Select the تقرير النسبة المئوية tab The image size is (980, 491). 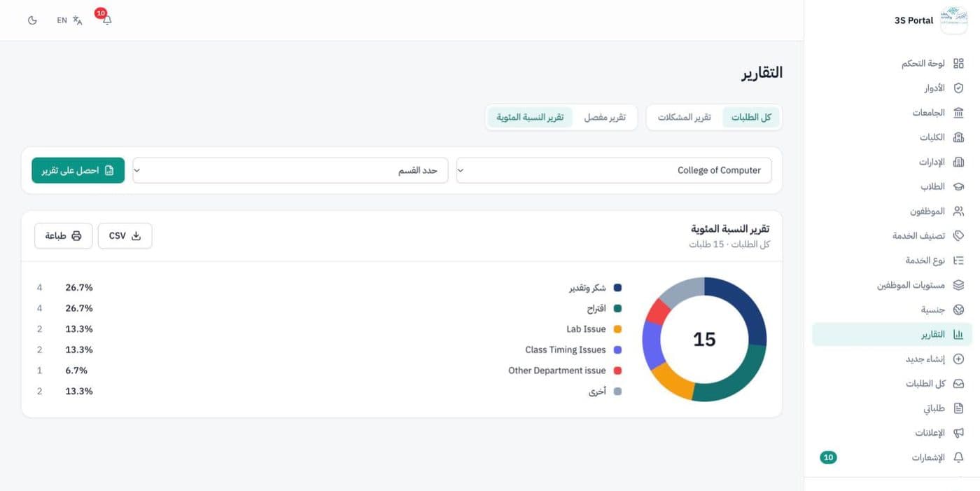(530, 117)
